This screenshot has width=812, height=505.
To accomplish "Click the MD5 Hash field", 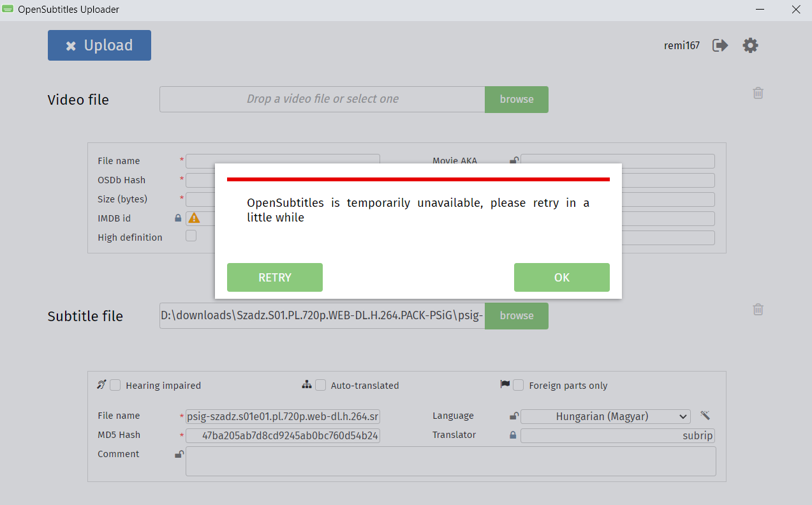I will coord(283,436).
